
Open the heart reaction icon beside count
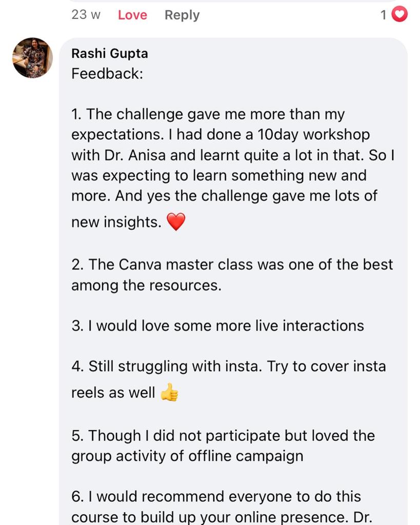click(399, 15)
